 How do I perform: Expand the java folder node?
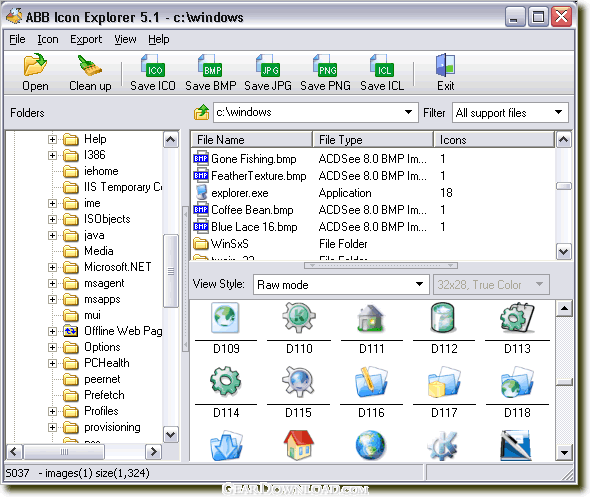click(52, 236)
